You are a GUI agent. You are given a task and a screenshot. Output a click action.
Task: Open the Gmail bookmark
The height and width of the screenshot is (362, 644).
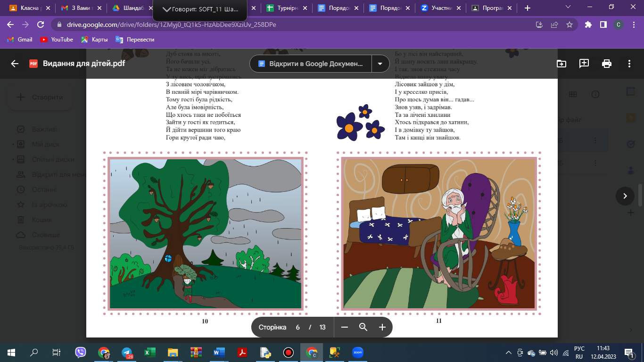click(x=20, y=40)
